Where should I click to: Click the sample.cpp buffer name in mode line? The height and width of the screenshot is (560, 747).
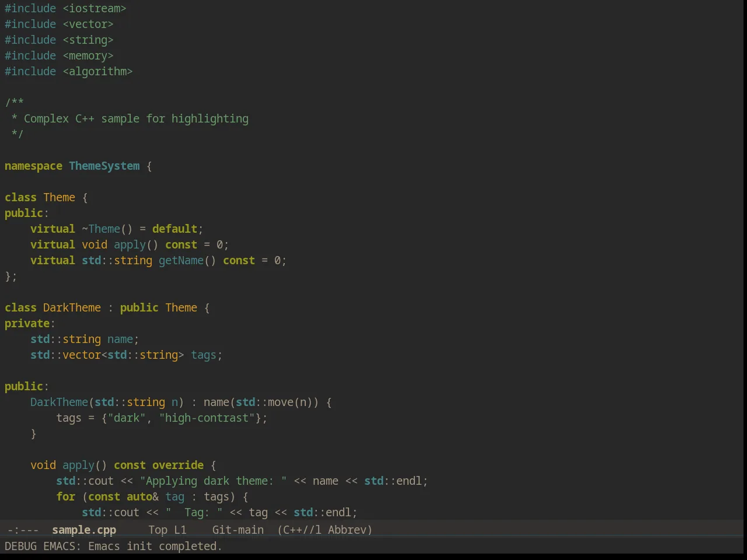pyautogui.click(x=84, y=530)
